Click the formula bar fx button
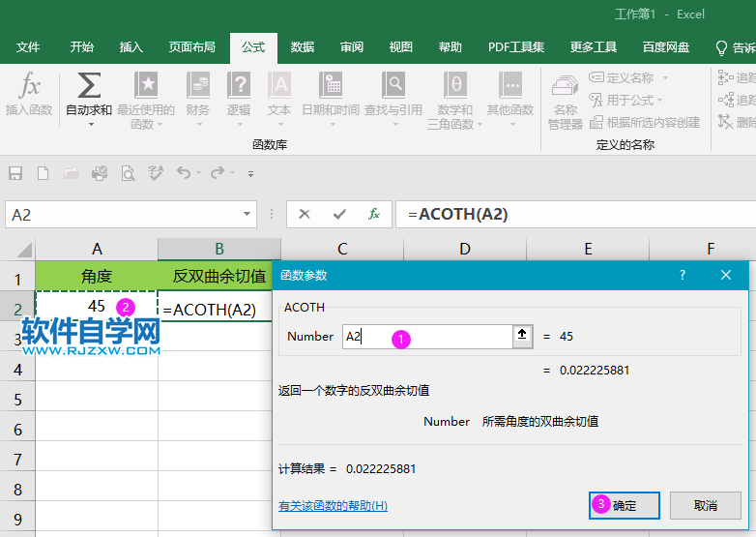This screenshot has height=537, width=756. pos(374,214)
